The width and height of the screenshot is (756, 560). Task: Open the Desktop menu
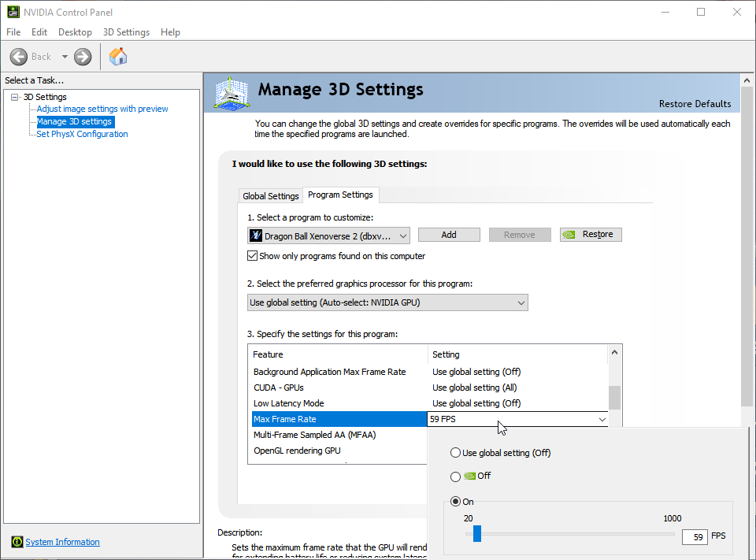click(x=76, y=32)
